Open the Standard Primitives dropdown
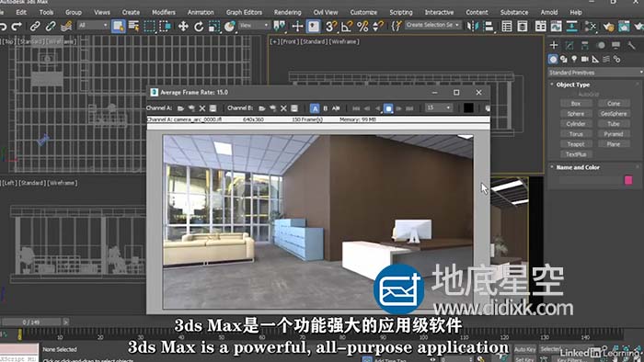The height and width of the screenshot is (362, 644). [x=595, y=73]
